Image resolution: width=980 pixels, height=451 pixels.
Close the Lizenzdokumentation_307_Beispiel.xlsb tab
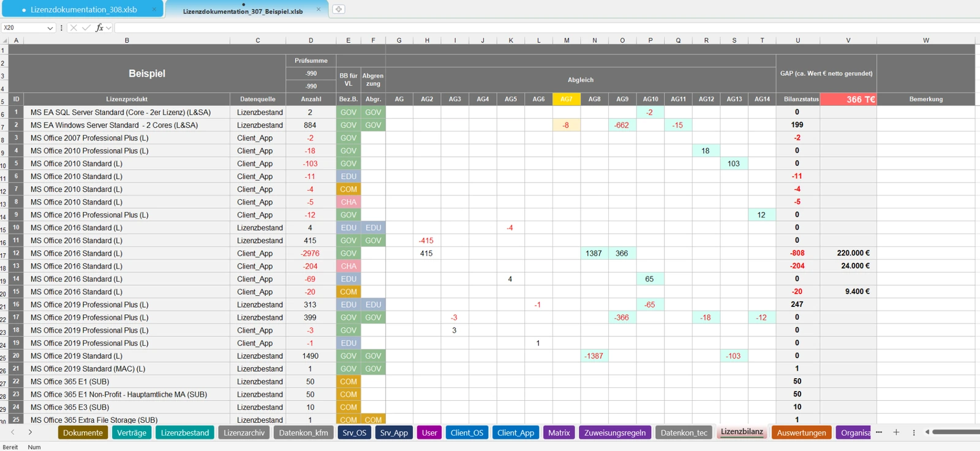pos(318,9)
